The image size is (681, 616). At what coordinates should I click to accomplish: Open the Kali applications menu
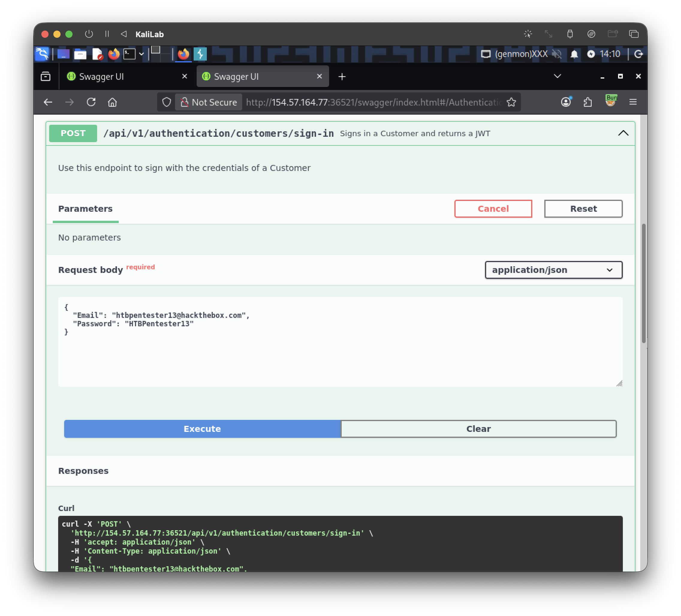pyautogui.click(x=42, y=54)
